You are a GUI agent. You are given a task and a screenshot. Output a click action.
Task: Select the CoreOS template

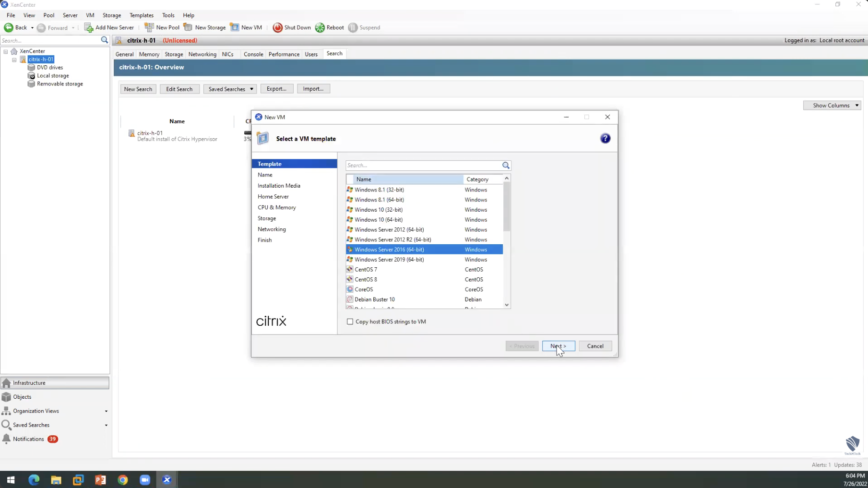pos(424,289)
